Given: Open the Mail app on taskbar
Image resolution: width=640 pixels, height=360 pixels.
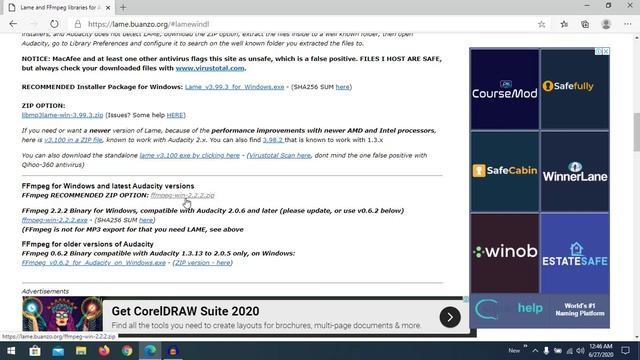Looking at the screenshot, I should point(58,351).
